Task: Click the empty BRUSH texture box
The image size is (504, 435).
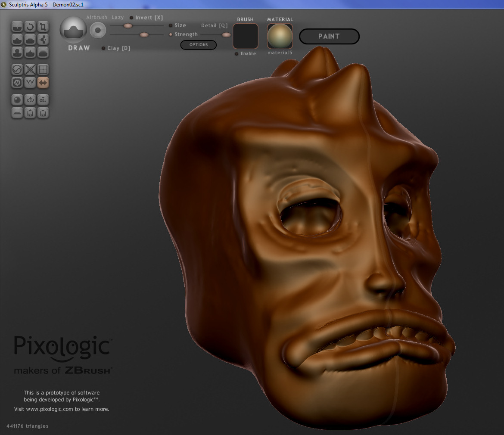Action: 246,36
